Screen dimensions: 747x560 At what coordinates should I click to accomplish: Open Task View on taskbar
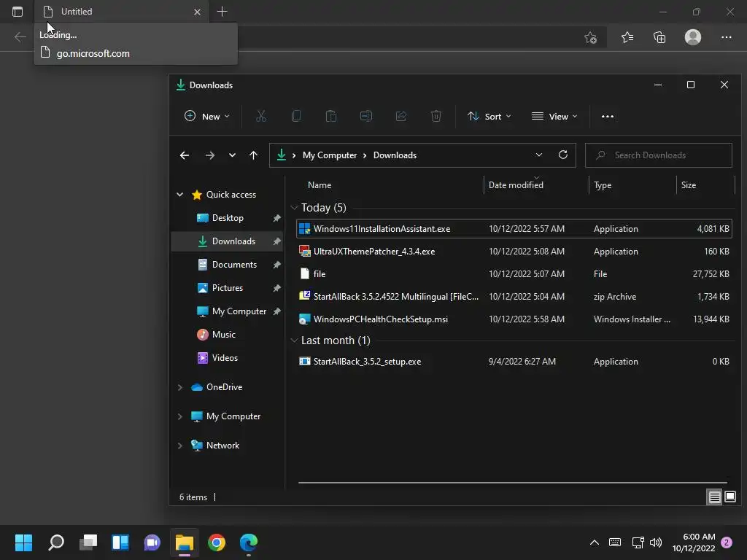tap(88, 542)
